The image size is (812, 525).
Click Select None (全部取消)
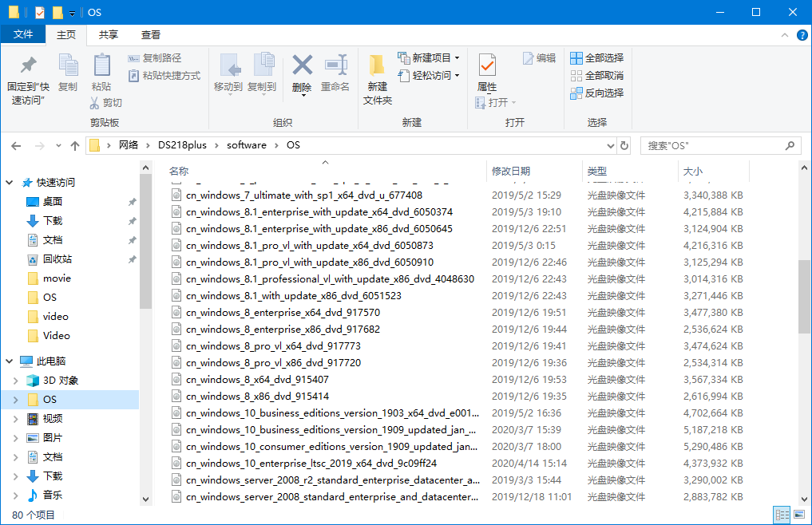[x=596, y=76]
